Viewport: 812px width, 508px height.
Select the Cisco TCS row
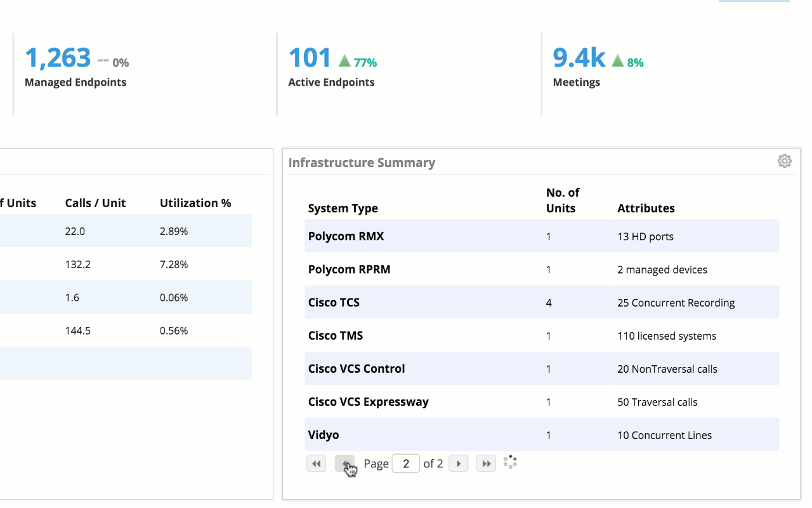coord(542,302)
